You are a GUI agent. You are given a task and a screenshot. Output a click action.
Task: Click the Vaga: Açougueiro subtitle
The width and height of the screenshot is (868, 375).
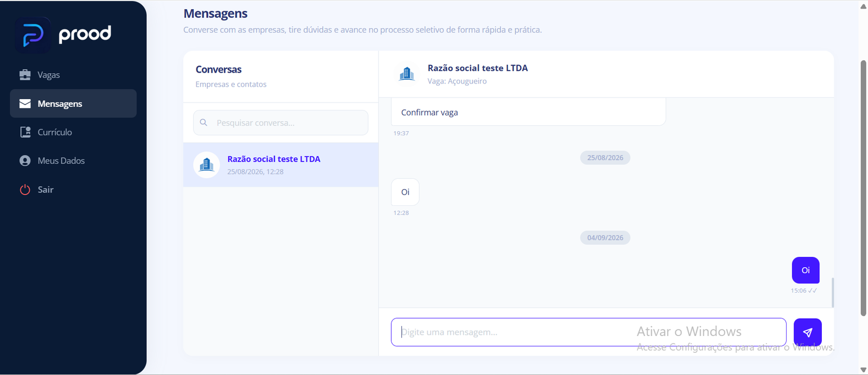(457, 81)
